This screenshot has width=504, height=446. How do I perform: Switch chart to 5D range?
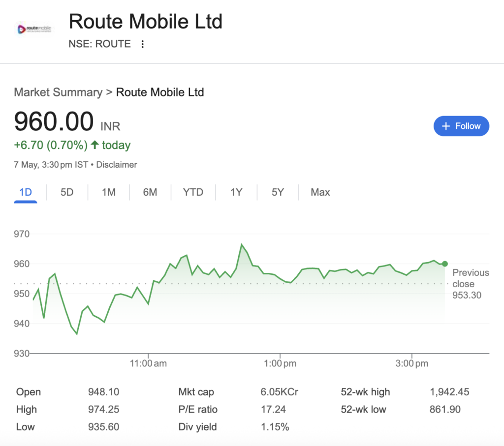coord(67,192)
